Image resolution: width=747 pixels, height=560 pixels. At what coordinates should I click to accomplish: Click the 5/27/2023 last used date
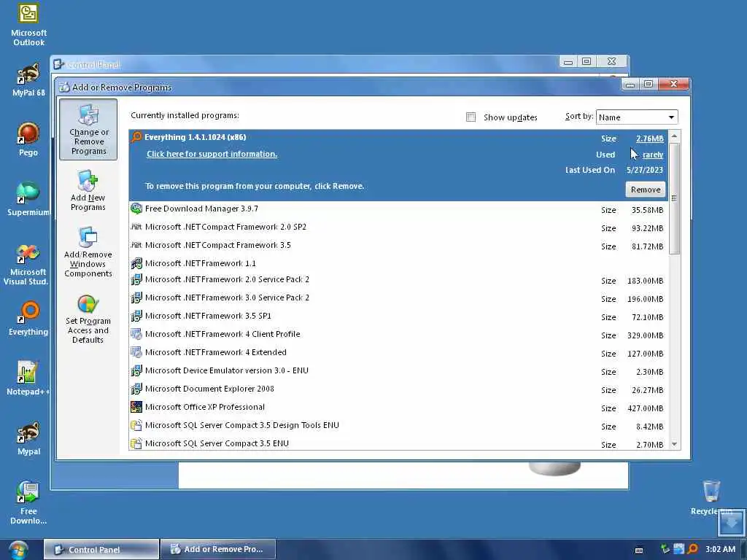coord(645,170)
